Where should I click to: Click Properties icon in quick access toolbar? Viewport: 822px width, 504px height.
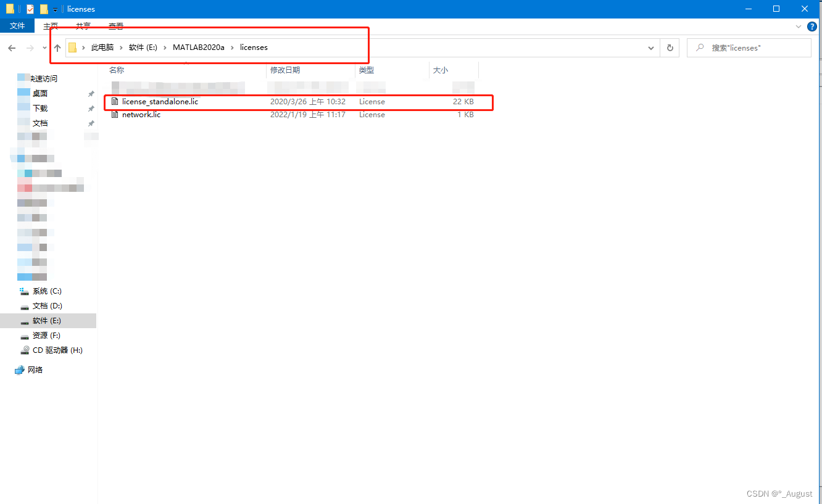(30, 9)
